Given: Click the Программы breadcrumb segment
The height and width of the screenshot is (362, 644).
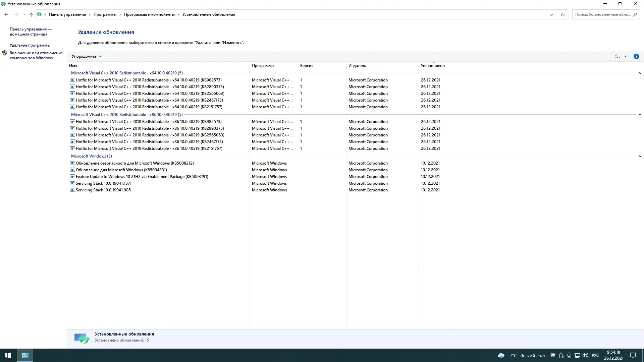Looking at the screenshot, I should [x=105, y=14].
